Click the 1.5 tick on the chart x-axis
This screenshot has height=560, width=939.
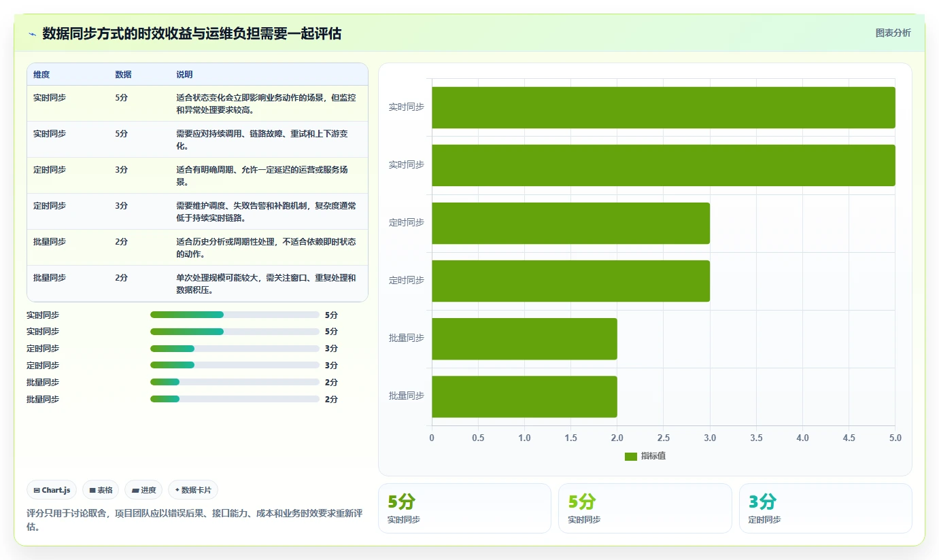(x=570, y=438)
